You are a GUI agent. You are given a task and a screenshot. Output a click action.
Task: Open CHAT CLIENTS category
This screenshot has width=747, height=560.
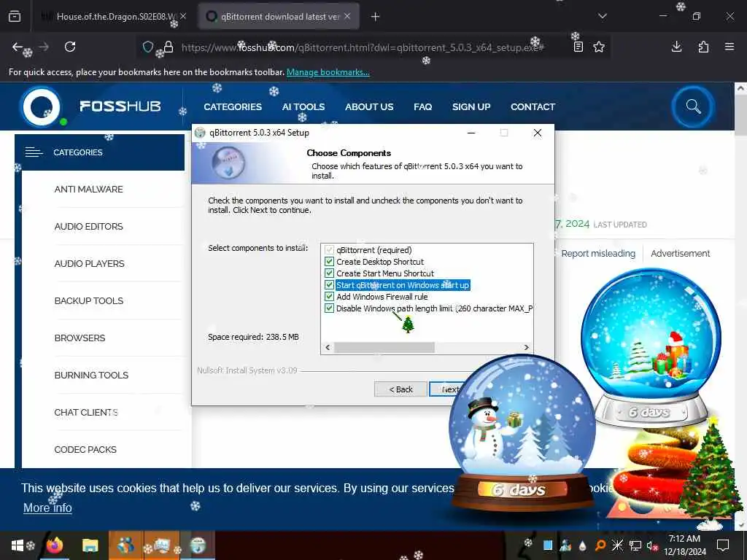86,412
